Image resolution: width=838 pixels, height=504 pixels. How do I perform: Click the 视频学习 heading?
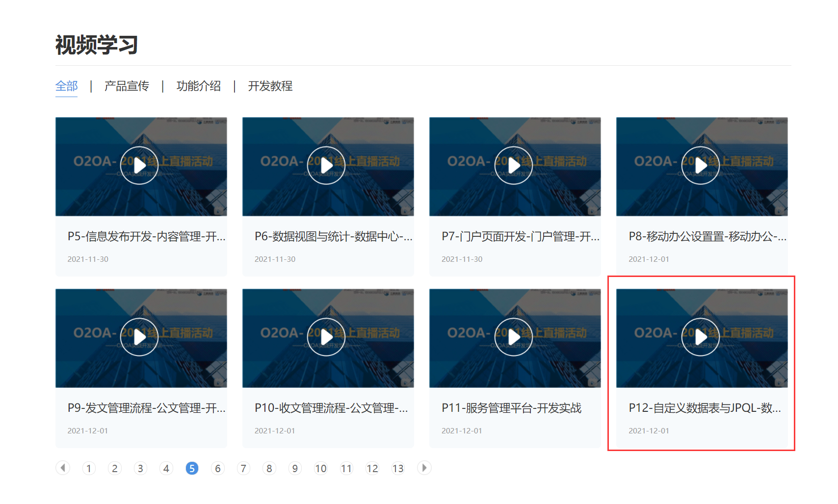(97, 45)
